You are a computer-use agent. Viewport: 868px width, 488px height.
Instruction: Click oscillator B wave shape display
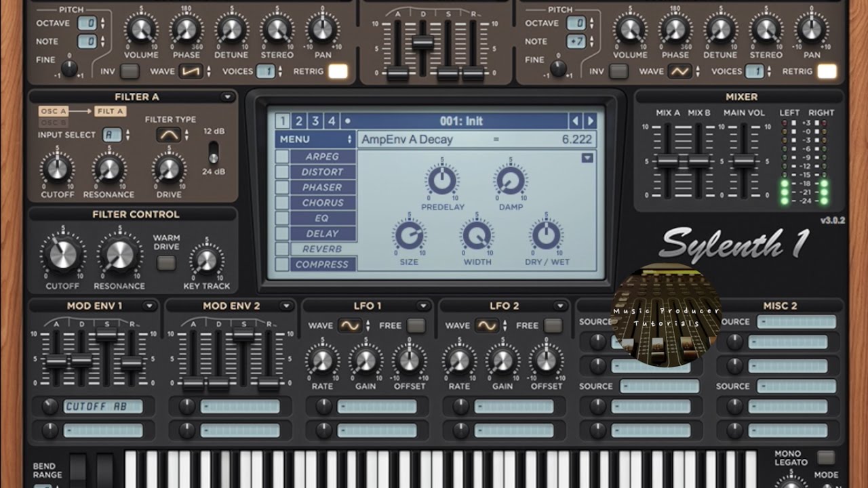[x=679, y=71]
